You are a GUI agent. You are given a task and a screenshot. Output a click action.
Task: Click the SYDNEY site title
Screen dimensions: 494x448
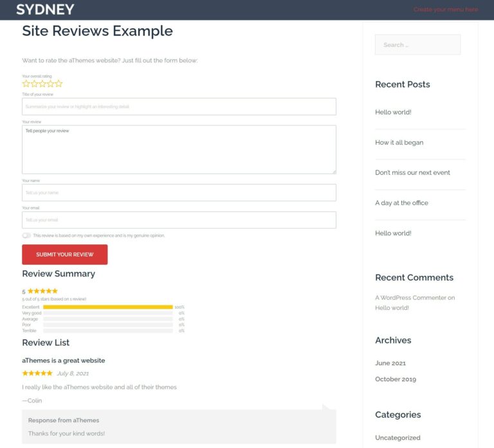click(45, 10)
